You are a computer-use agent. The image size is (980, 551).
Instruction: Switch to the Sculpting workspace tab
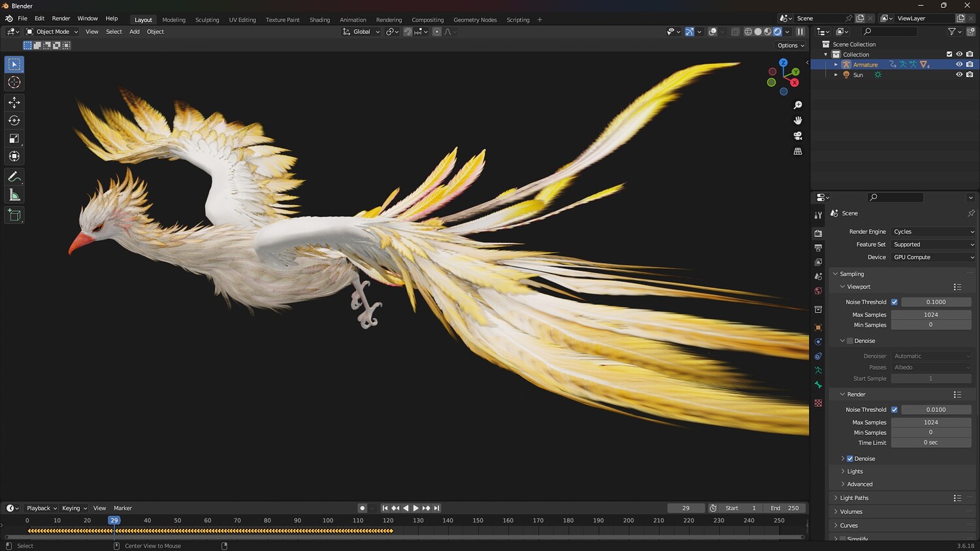tap(207, 20)
